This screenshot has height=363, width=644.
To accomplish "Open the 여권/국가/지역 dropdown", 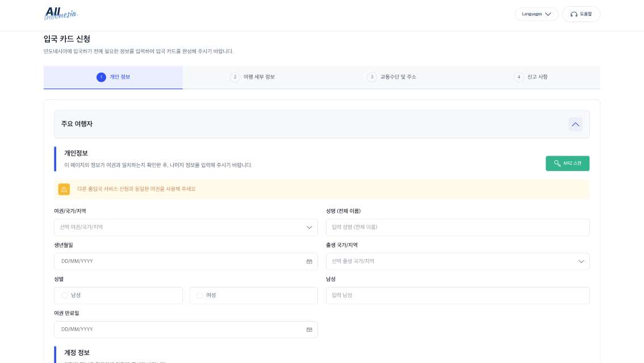I will coord(186,227).
